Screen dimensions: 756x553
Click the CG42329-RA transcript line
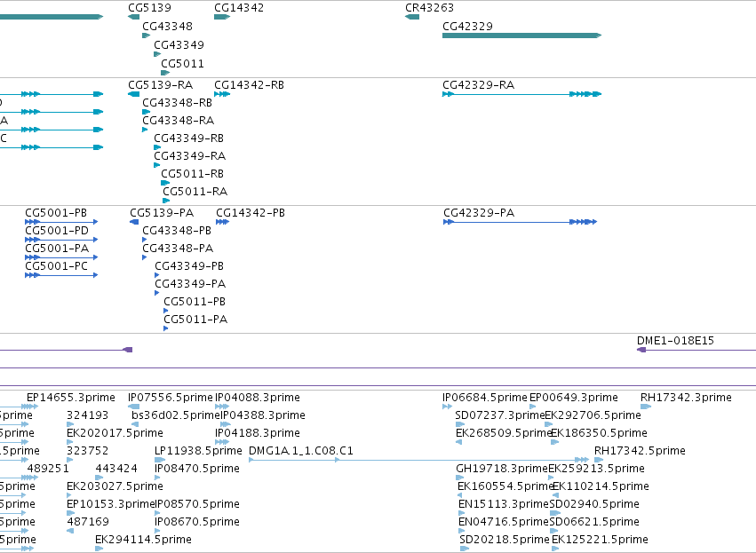[x=521, y=94]
